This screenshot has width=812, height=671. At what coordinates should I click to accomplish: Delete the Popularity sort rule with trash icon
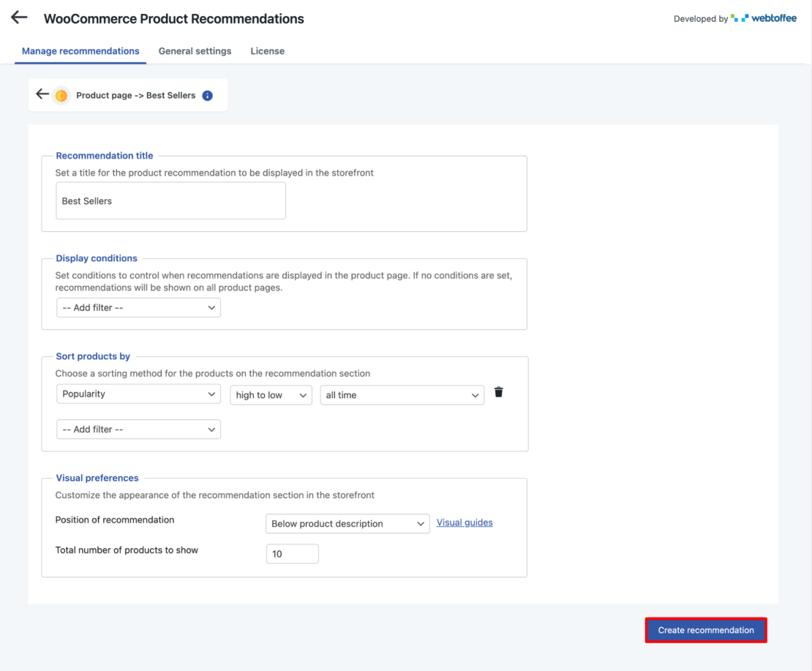[x=499, y=392]
